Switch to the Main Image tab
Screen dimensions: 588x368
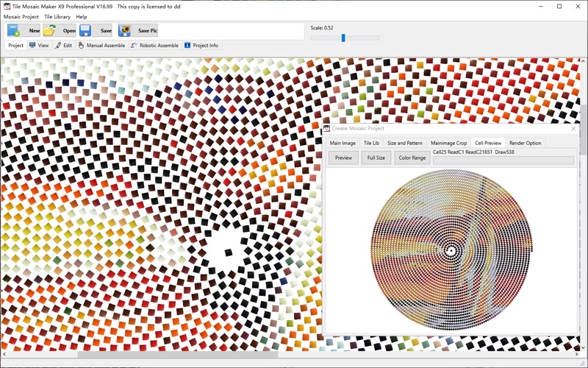[343, 143]
